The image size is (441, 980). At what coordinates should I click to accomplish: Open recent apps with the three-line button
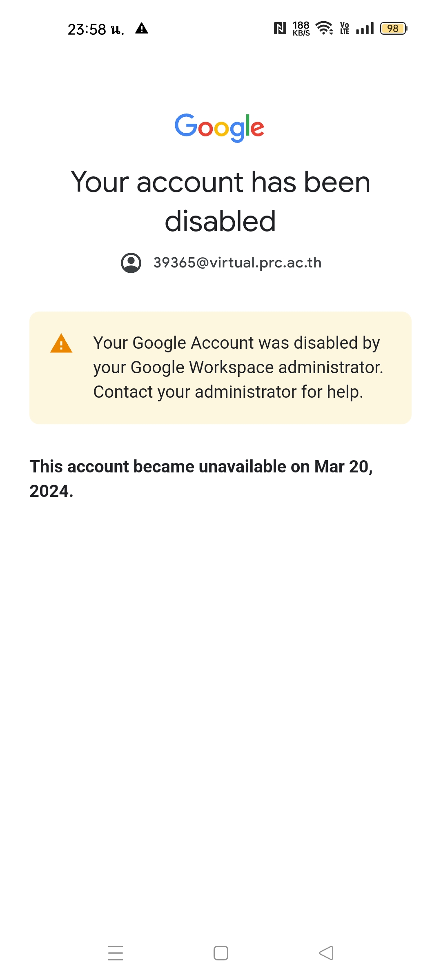(116, 953)
